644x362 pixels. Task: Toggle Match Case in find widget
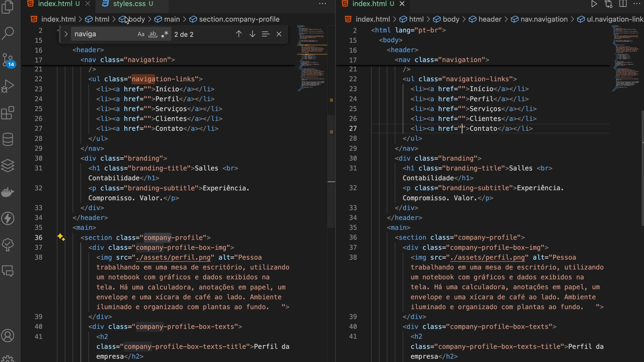coord(141,34)
